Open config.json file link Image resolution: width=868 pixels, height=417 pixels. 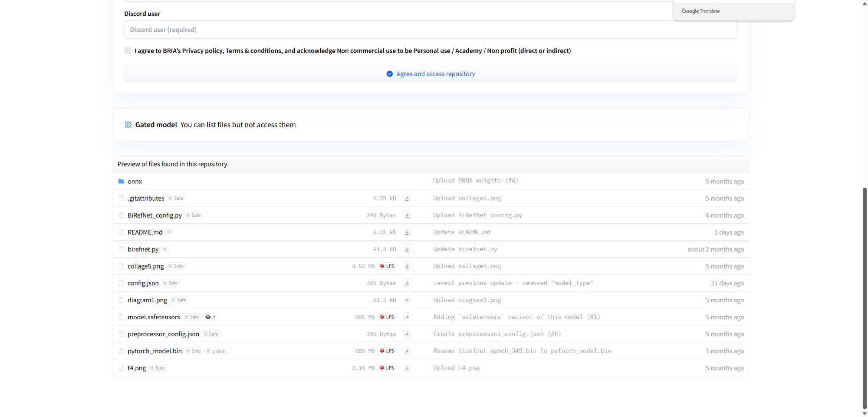143,283
